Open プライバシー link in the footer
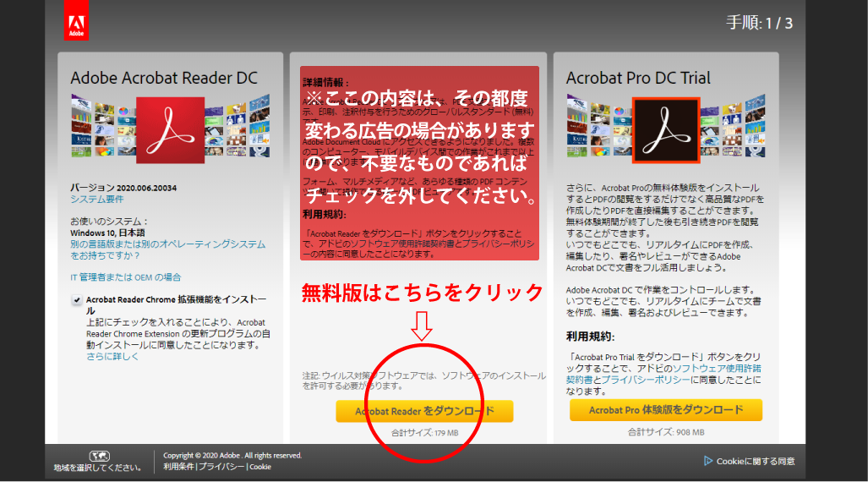Viewport: 868px width, 482px height. tap(222, 466)
